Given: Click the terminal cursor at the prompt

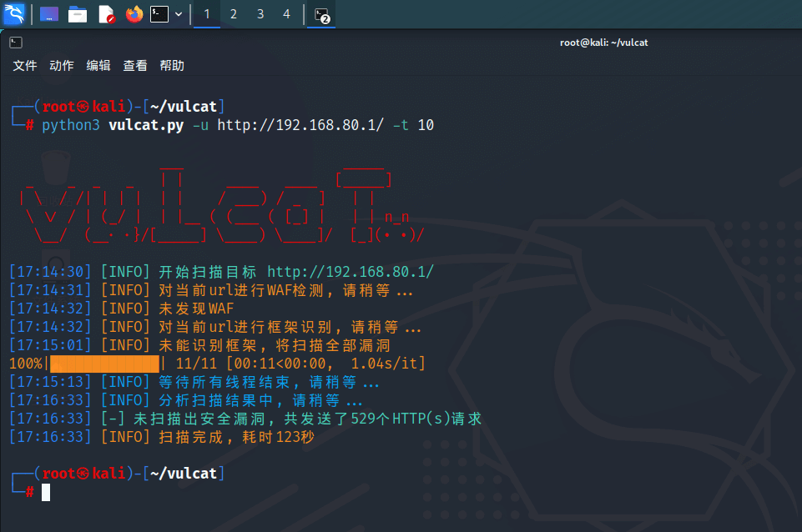Looking at the screenshot, I should 46,492.
